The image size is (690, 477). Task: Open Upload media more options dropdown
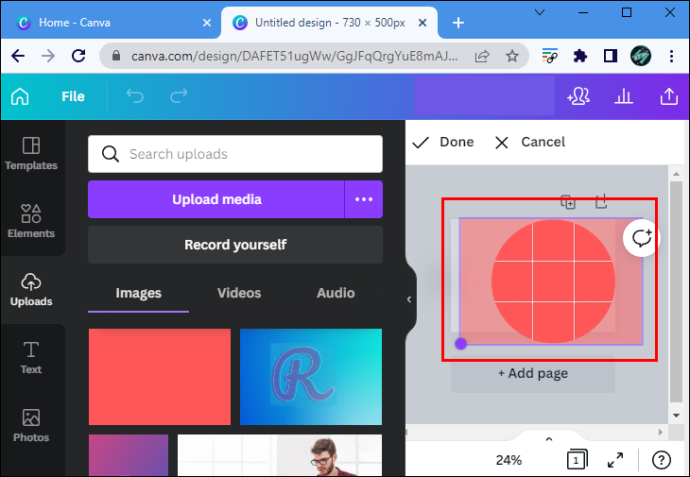coord(363,199)
